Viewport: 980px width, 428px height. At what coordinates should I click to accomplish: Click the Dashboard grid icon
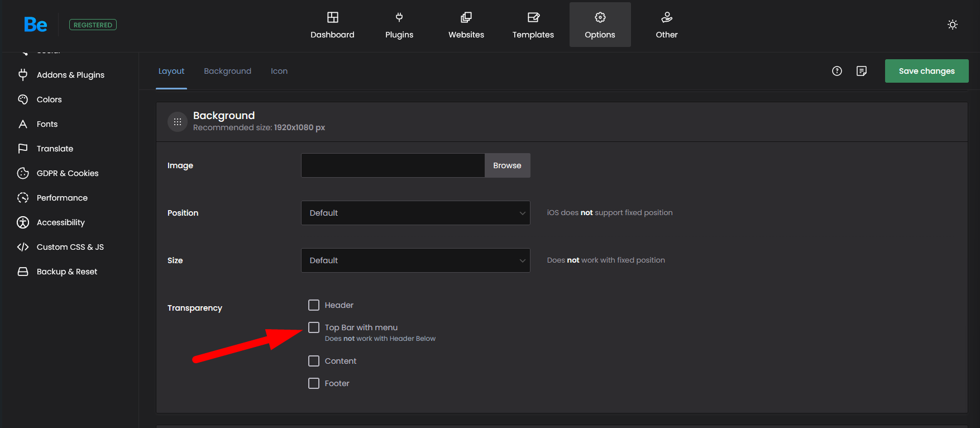click(333, 17)
